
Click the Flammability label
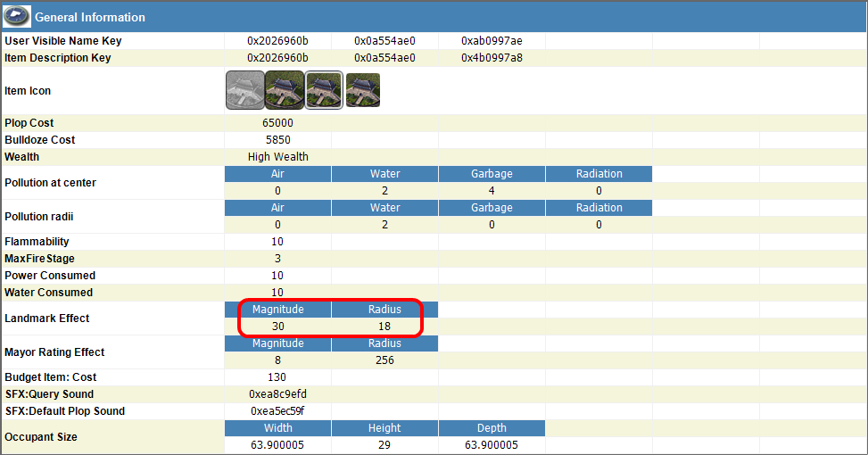[x=37, y=242]
